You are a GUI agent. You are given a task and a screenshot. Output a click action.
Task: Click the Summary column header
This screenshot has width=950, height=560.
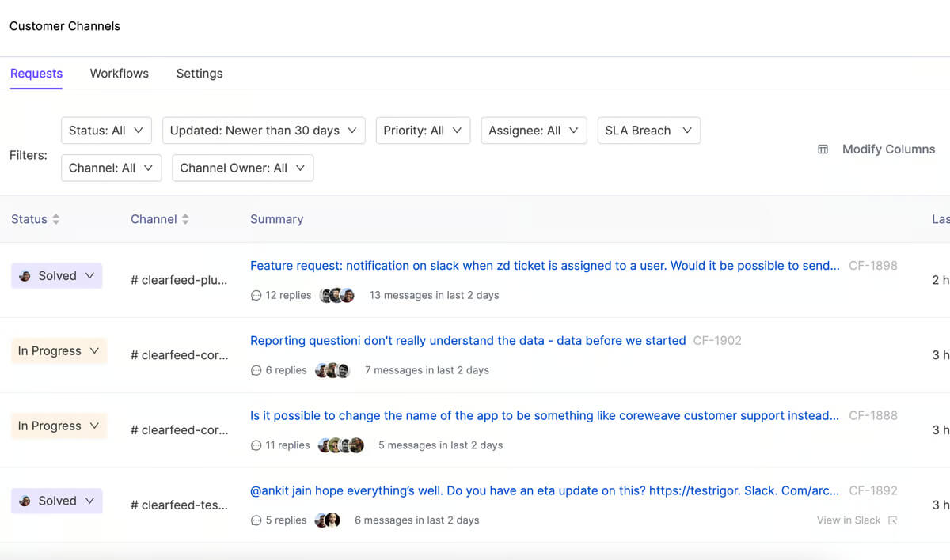[x=277, y=219]
